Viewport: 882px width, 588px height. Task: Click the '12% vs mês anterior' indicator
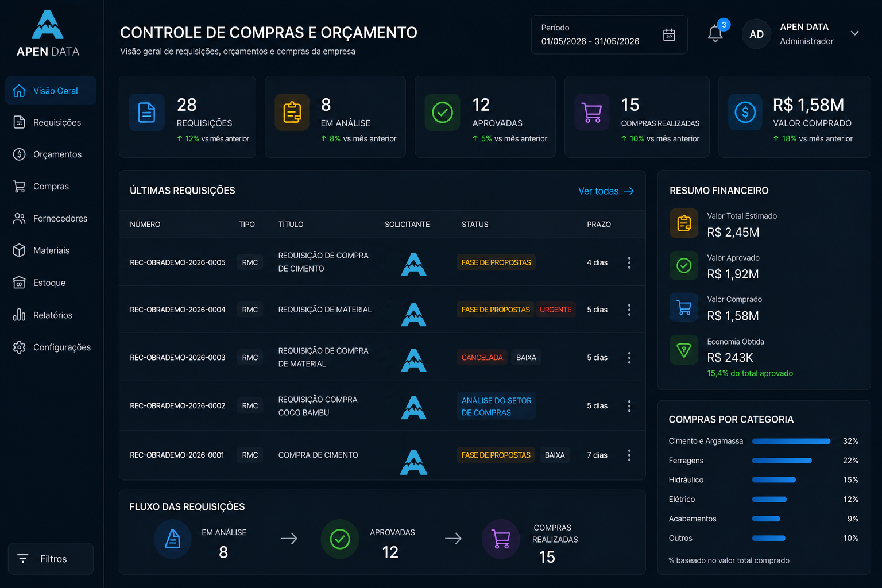213,139
